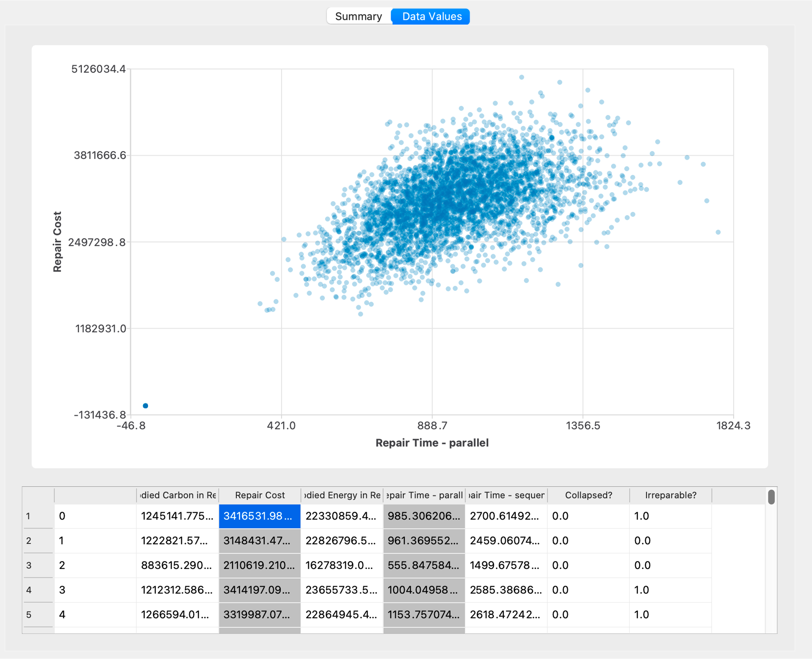Select parallel time cell 1004.04958
812x659 pixels.
point(424,590)
